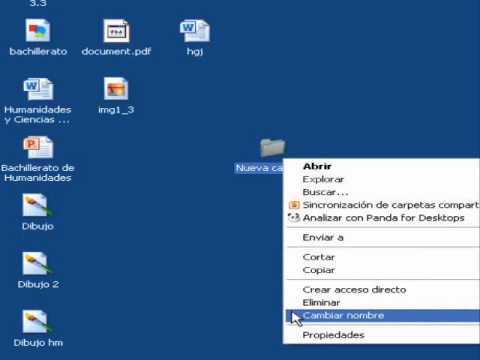Choose Cortar in the context menu
Viewport: 480px width, 360px height.
[x=382, y=257]
